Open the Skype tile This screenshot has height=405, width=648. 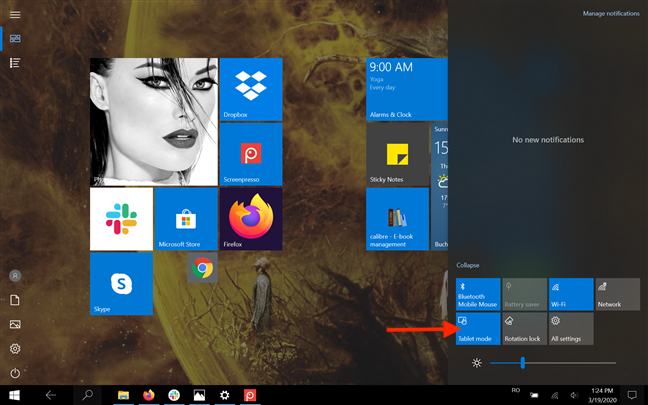pos(122,284)
